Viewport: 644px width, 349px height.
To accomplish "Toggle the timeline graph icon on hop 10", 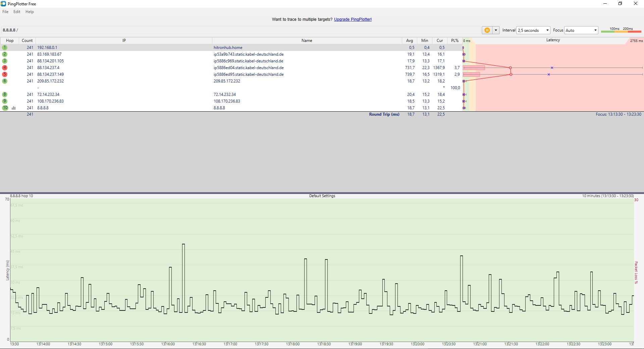I will [14, 108].
